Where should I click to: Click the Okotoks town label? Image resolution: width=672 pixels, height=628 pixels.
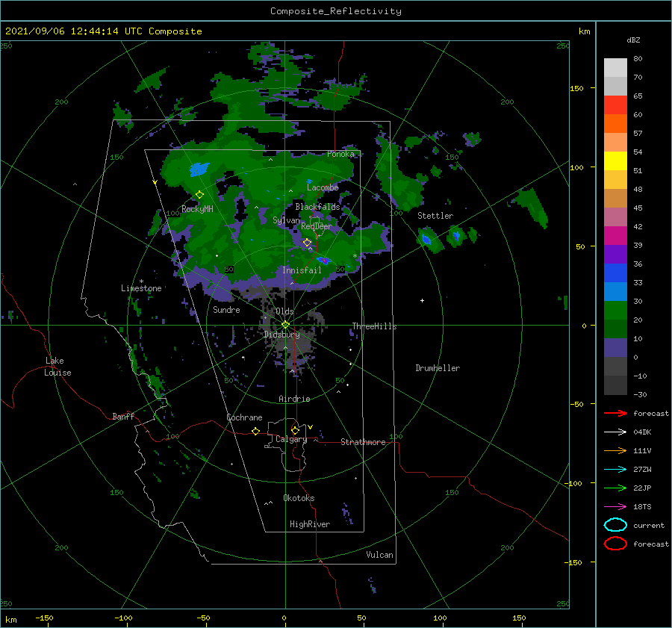click(x=299, y=498)
